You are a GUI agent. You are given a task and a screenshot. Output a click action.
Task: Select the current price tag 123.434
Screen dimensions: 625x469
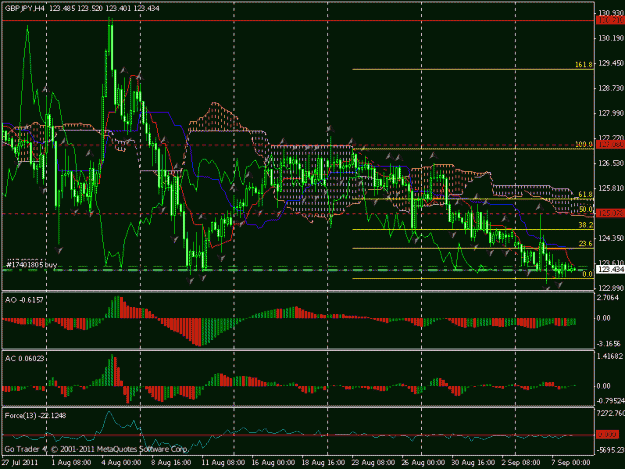pos(610,270)
